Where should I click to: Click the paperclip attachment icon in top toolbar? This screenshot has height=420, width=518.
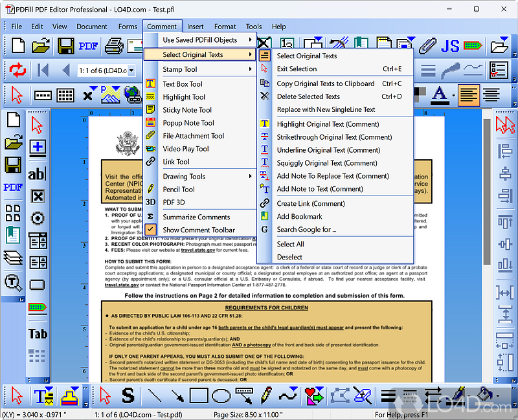[428, 45]
